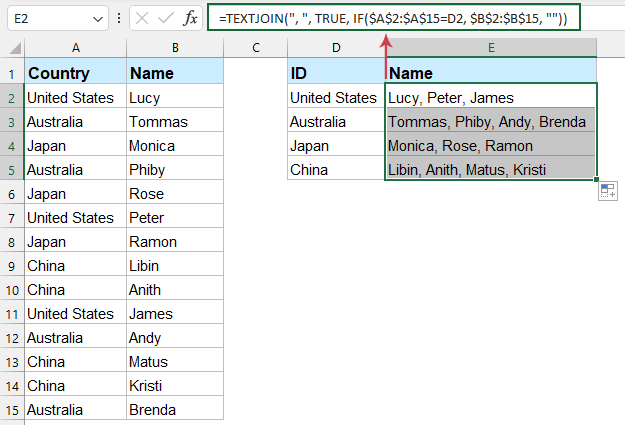Select cell D5 China
This screenshot has height=425, width=625.
(336, 167)
